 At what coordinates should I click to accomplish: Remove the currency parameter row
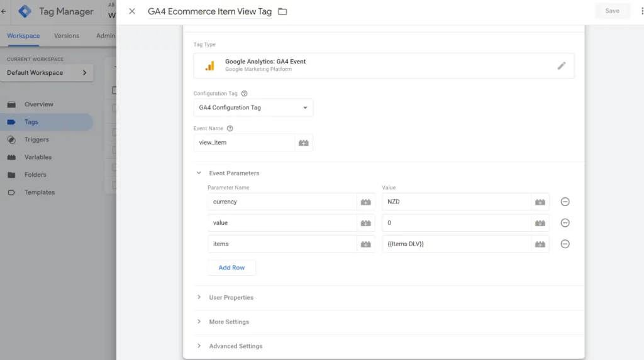[x=565, y=202]
